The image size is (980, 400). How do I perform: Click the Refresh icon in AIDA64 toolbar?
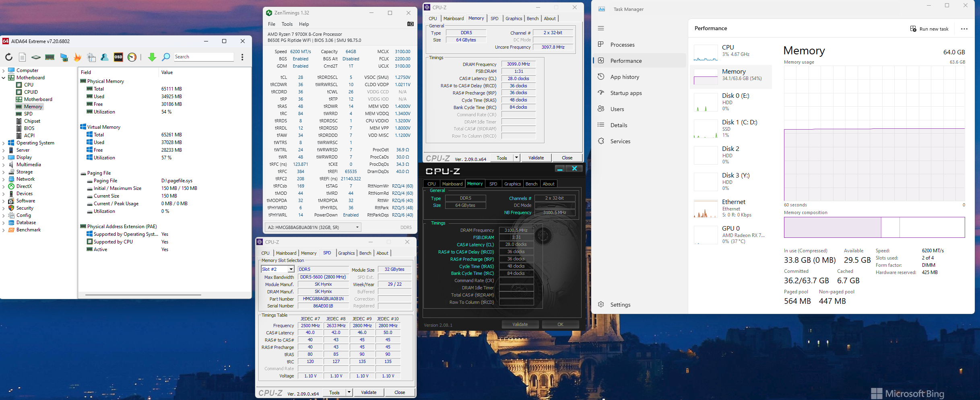(9, 57)
